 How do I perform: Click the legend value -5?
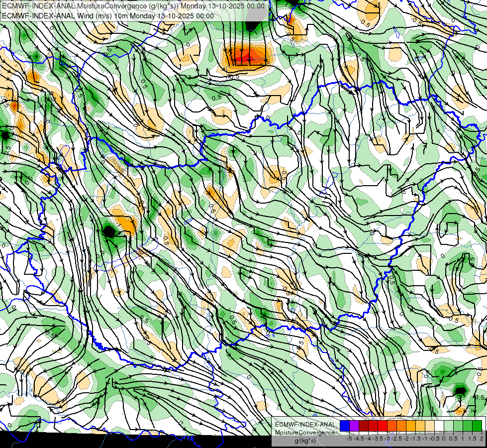click(x=349, y=439)
